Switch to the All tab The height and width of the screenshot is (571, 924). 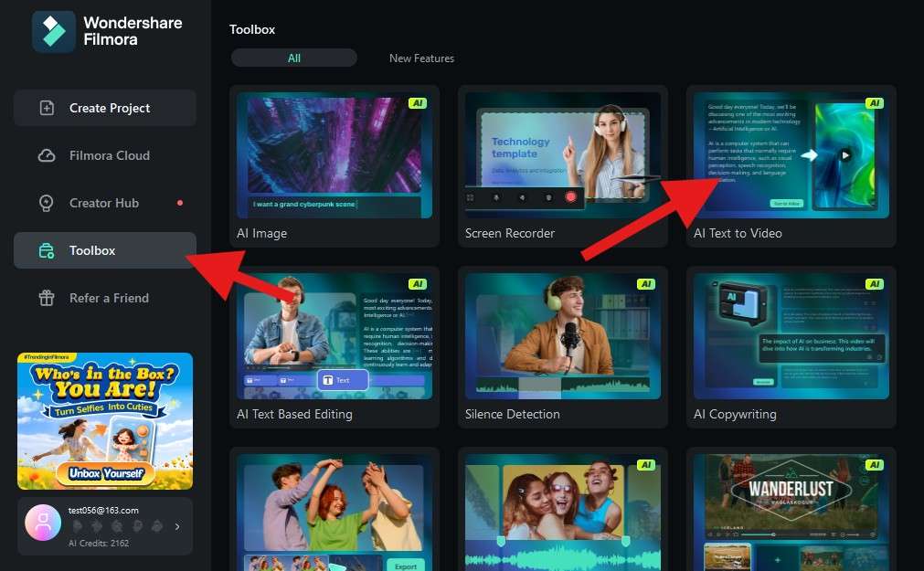point(294,58)
